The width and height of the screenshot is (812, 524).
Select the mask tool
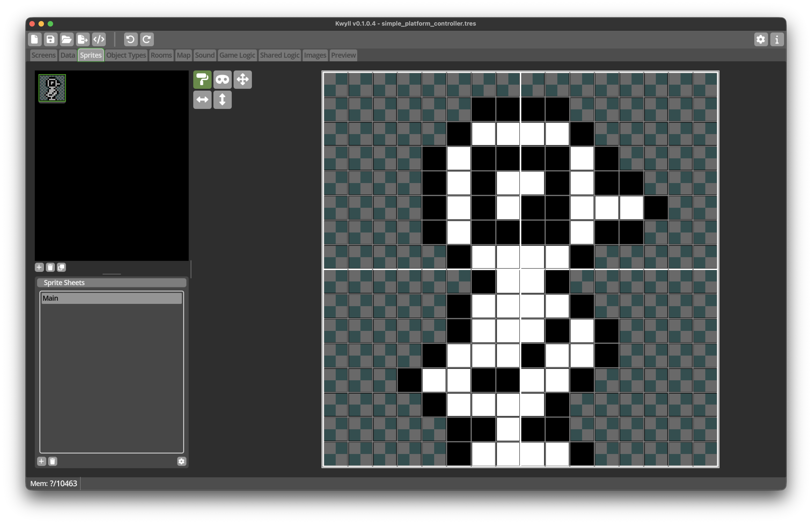coord(222,80)
